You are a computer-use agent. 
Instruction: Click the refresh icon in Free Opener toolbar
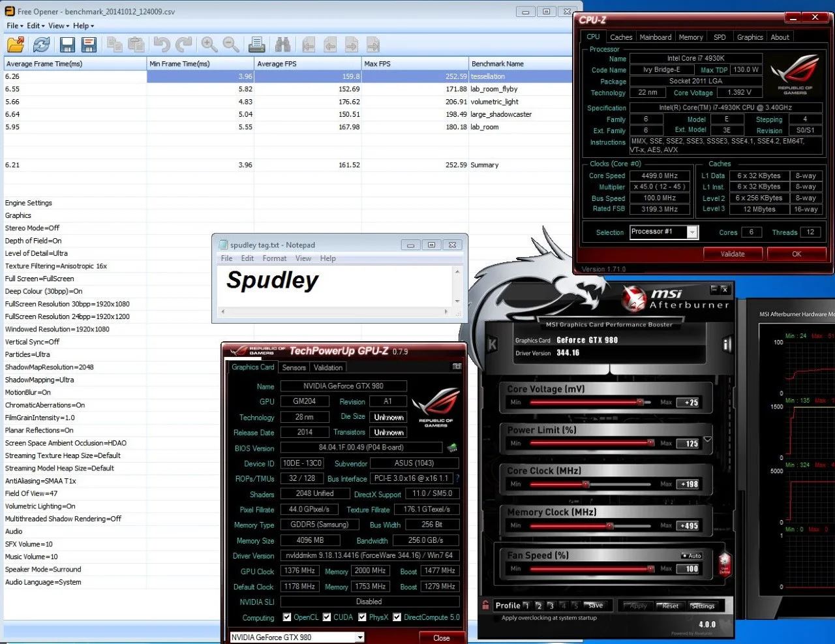point(42,44)
